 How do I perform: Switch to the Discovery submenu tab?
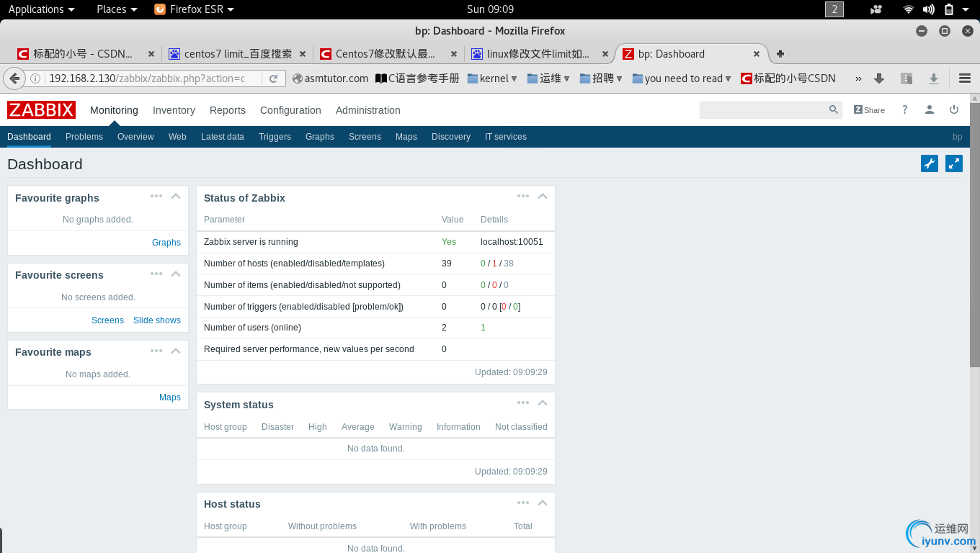451,137
